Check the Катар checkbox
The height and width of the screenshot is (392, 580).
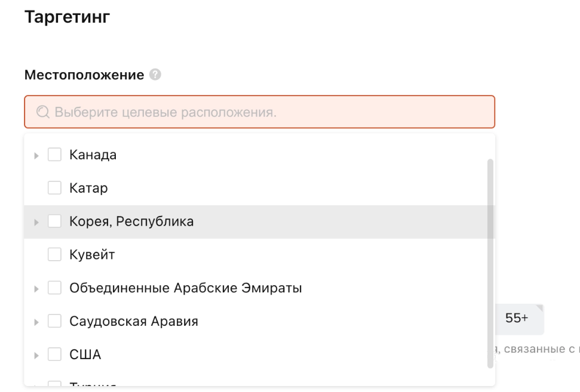(54, 188)
